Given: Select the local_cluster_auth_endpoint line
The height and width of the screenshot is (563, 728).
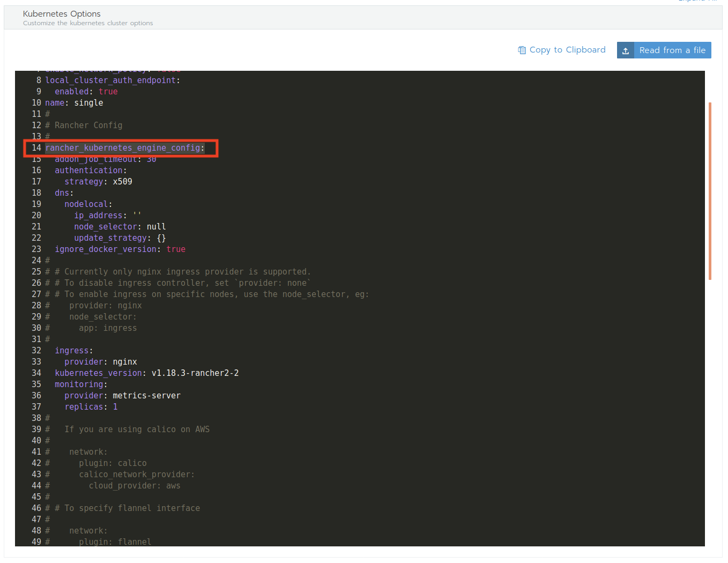Looking at the screenshot, I should click(x=113, y=80).
